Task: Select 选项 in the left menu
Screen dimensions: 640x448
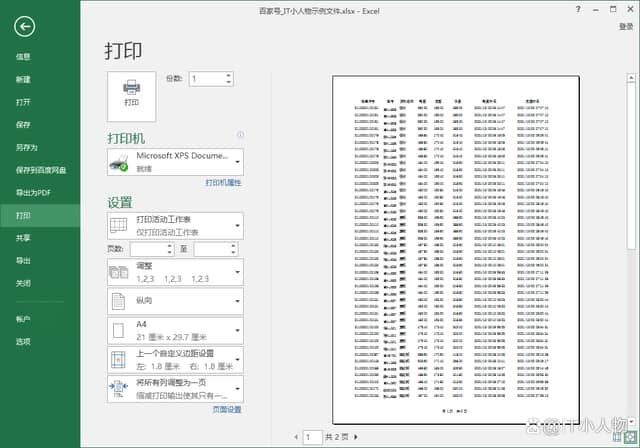Action: pos(23,342)
